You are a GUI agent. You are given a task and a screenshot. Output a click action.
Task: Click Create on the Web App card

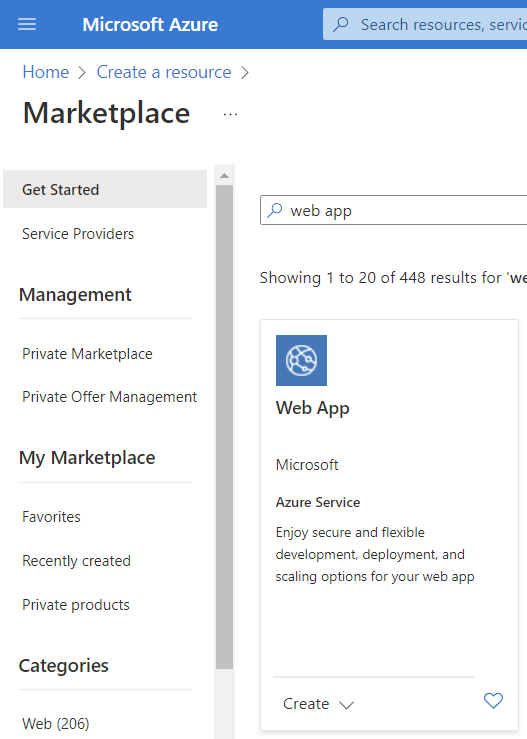point(306,704)
